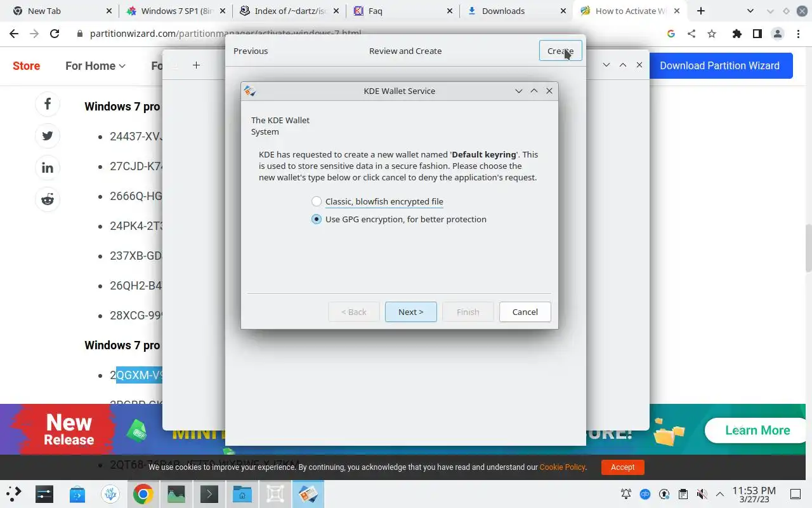Open a new Chrome tab
Screen dimensions: 812x508
tap(700, 11)
